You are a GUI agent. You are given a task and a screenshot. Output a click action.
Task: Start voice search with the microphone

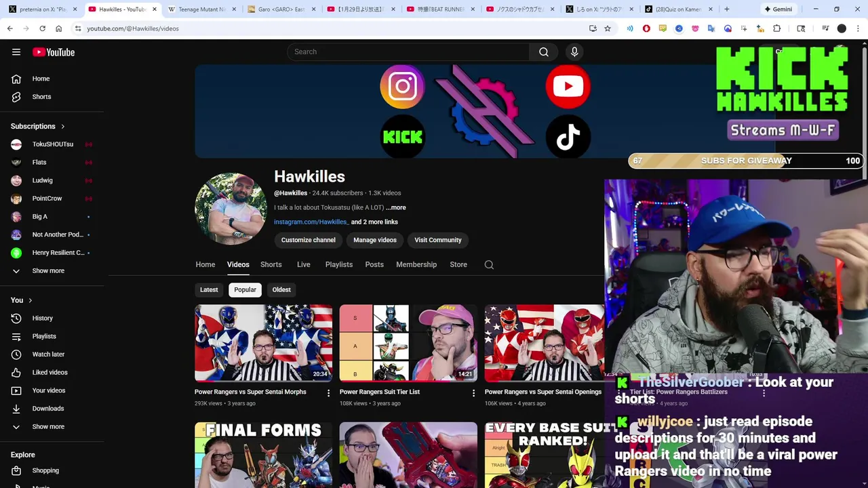(574, 52)
